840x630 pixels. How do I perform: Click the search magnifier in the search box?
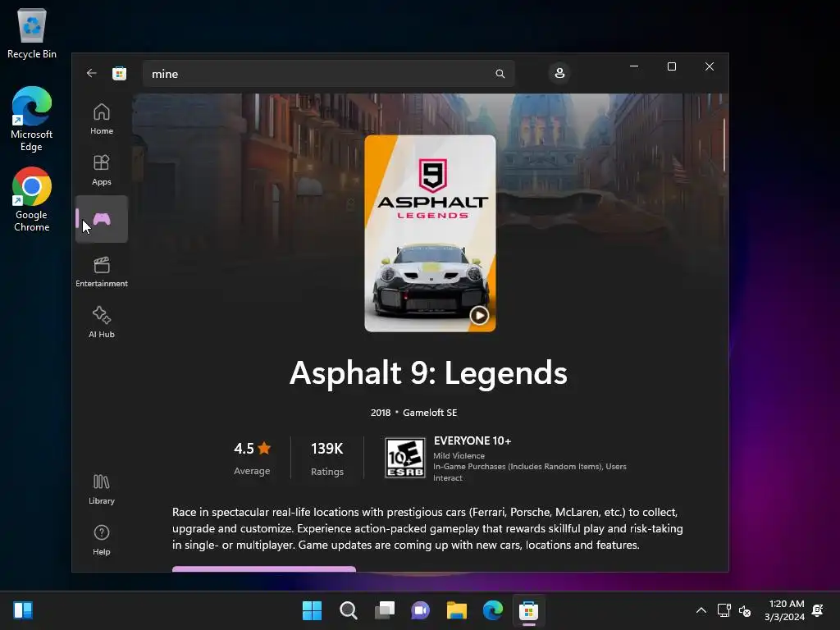pyautogui.click(x=500, y=74)
